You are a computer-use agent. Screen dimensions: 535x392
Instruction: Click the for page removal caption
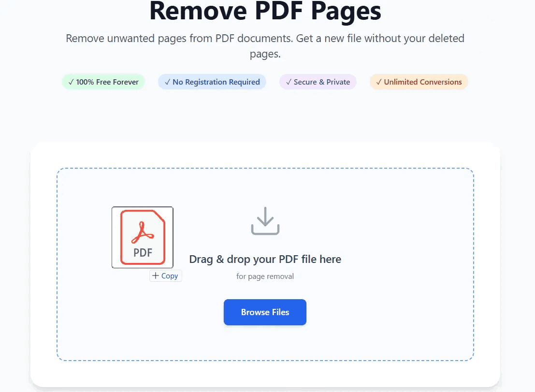click(265, 276)
